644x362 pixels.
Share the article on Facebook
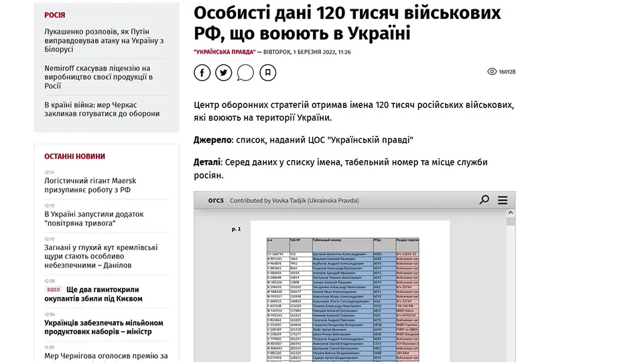(x=202, y=72)
